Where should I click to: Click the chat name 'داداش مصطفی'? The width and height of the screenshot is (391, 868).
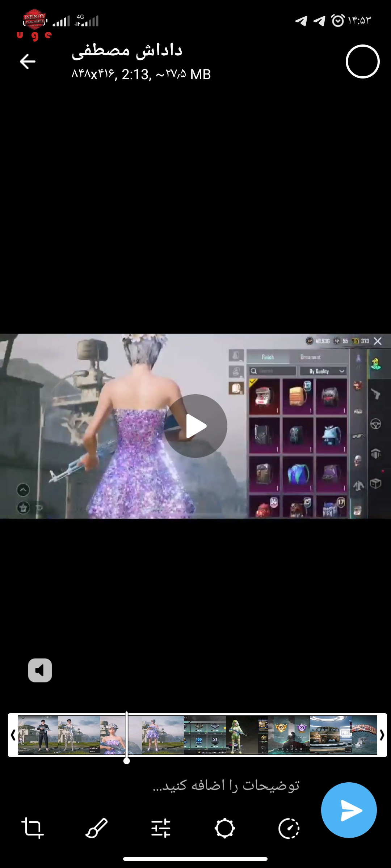[127, 51]
